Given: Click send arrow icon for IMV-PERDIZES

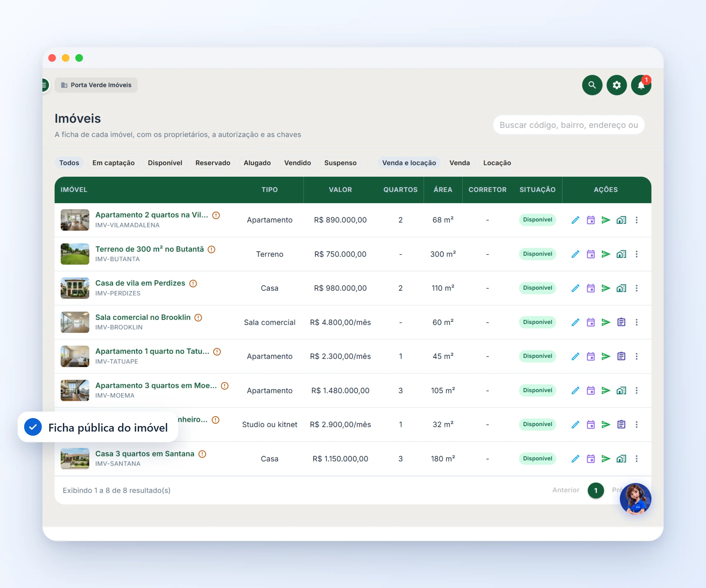Looking at the screenshot, I should pyautogui.click(x=605, y=288).
